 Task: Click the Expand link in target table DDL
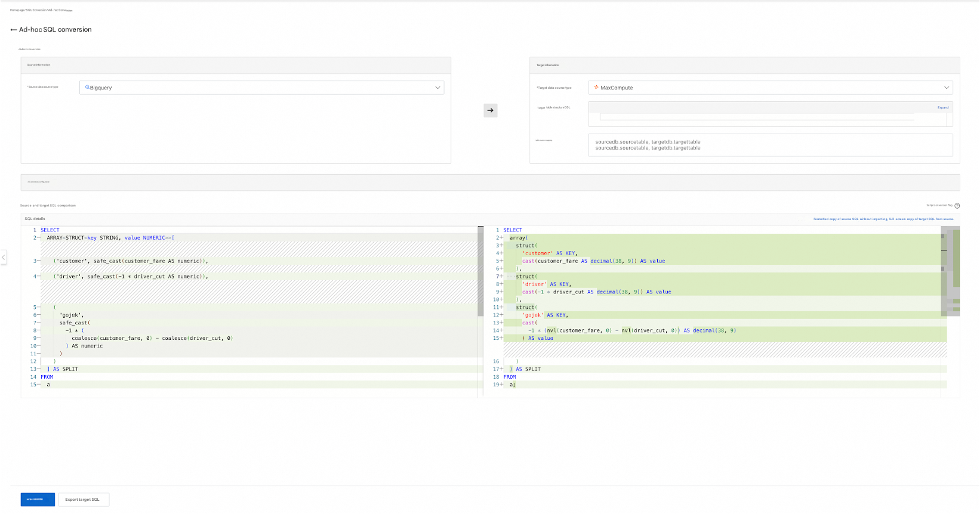point(943,108)
